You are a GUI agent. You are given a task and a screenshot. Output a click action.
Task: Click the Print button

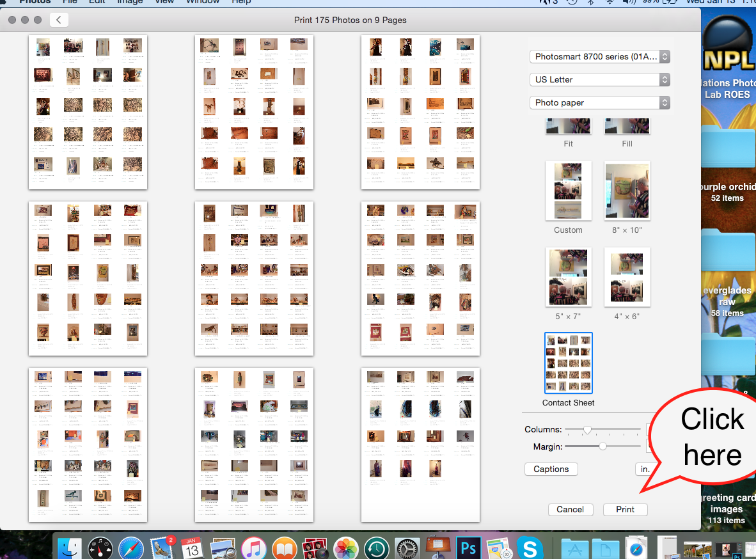(626, 509)
